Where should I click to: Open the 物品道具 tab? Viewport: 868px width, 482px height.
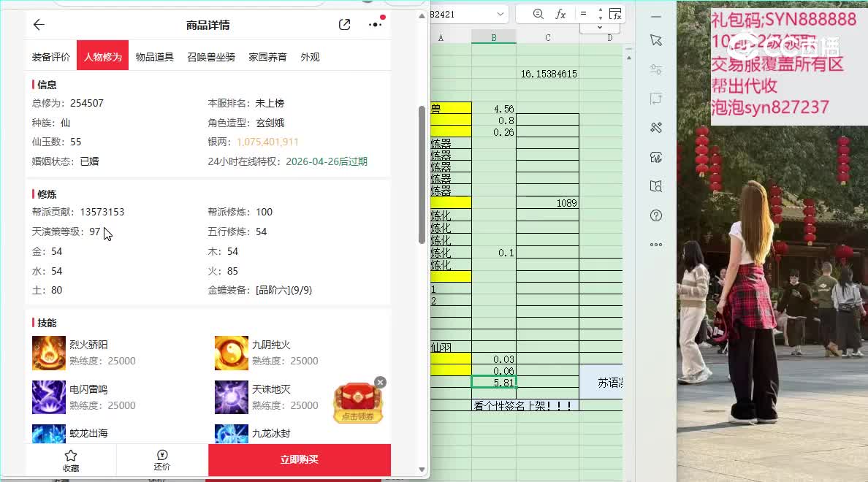pyautogui.click(x=155, y=57)
